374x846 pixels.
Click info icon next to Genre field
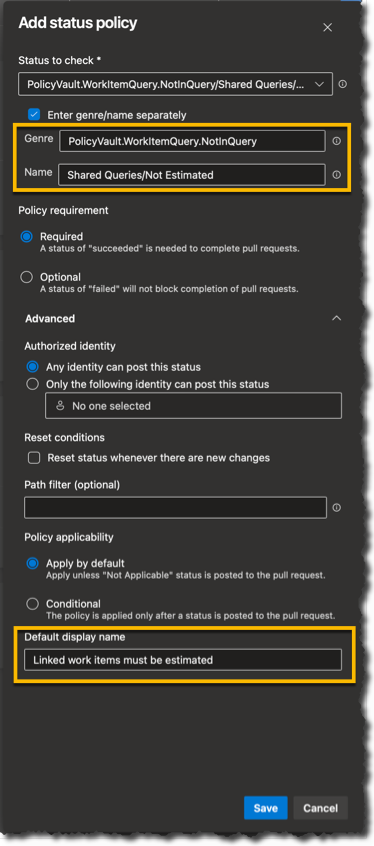336,141
